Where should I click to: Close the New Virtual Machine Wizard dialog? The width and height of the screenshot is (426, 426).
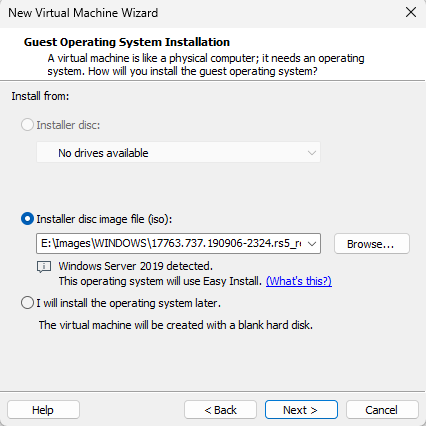[x=411, y=12]
